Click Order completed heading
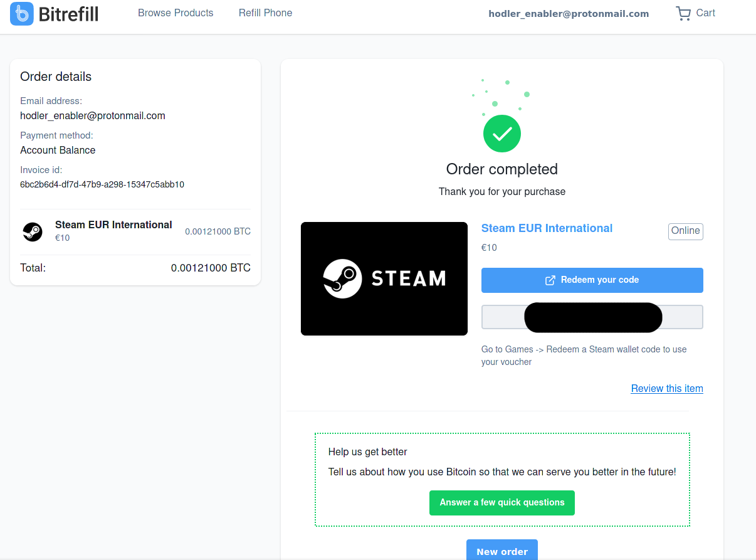The height and width of the screenshot is (560, 756). point(502,169)
